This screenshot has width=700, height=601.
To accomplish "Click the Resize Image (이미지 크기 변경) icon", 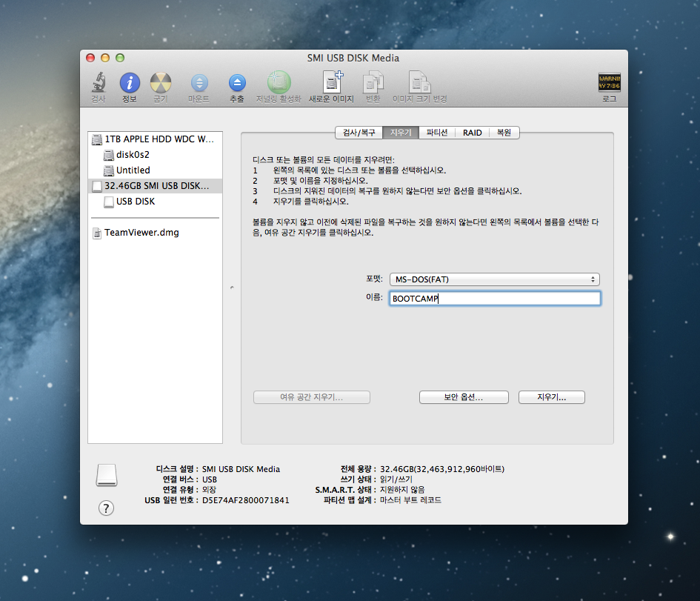I will tap(420, 82).
